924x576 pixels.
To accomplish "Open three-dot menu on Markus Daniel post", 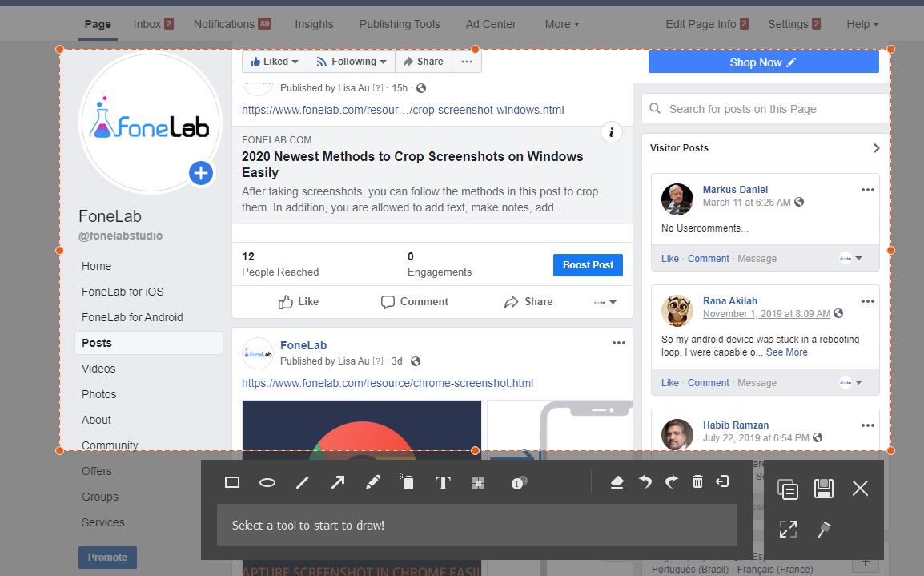I will coord(867,190).
